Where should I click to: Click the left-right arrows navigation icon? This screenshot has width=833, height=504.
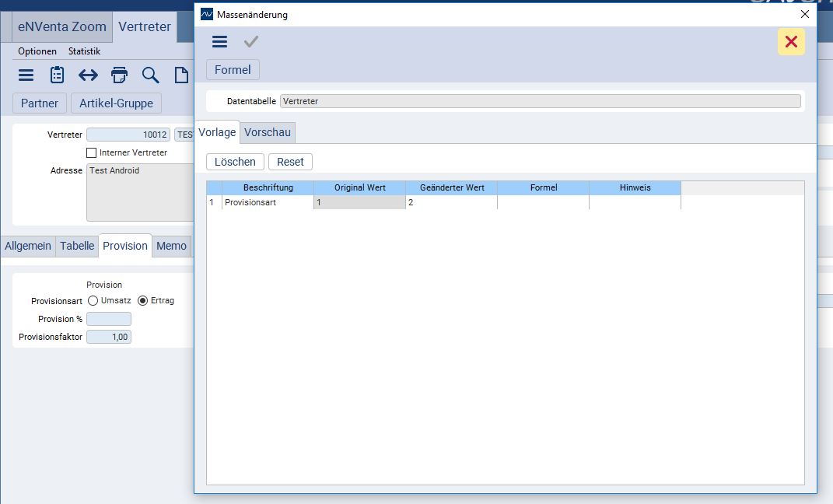[x=88, y=75]
